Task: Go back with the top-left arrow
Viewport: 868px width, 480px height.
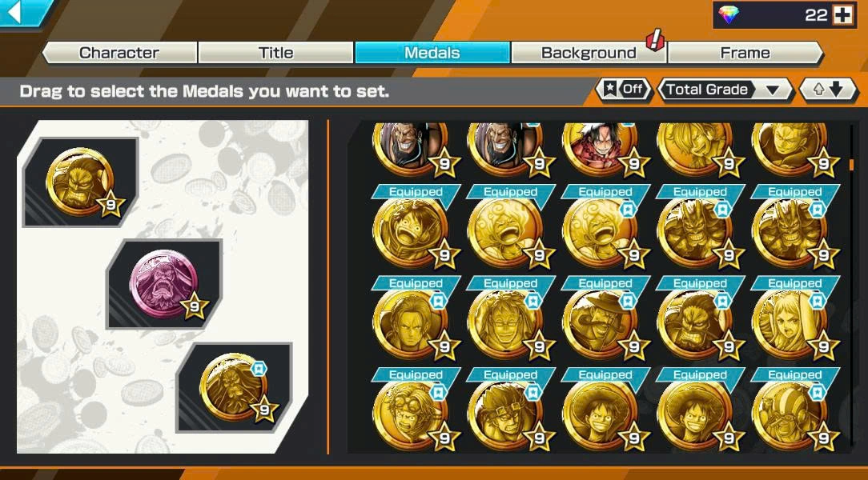Action: (x=22, y=12)
